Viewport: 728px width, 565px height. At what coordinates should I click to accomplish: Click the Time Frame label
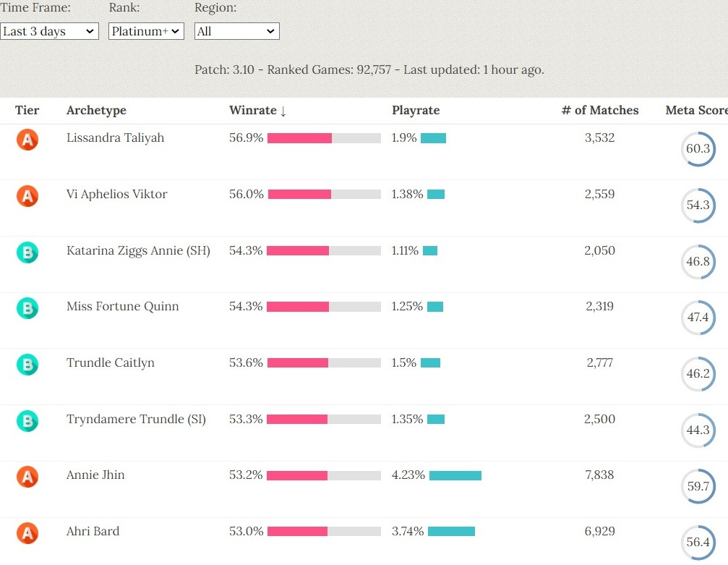point(35,7)
